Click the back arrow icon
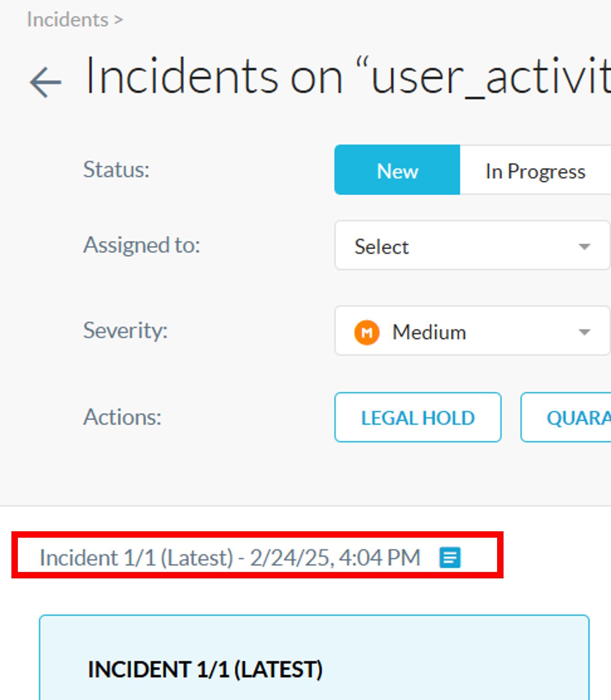This screenshot has width=611, height=700. 45,82
